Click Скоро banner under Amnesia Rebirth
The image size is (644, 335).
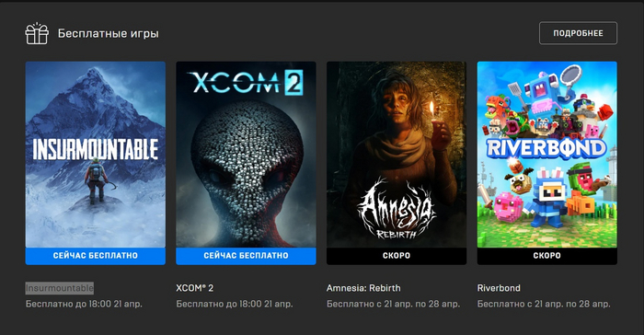[x=397, y=256]
